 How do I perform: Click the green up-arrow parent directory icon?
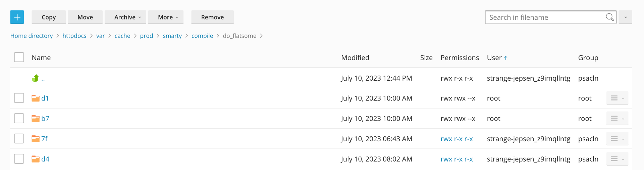(36, 78)
